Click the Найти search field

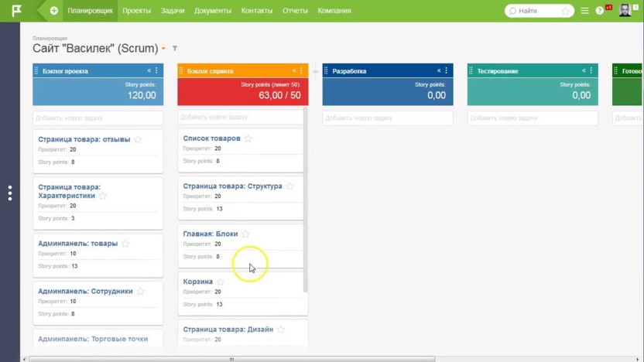[x=539, y=11]
